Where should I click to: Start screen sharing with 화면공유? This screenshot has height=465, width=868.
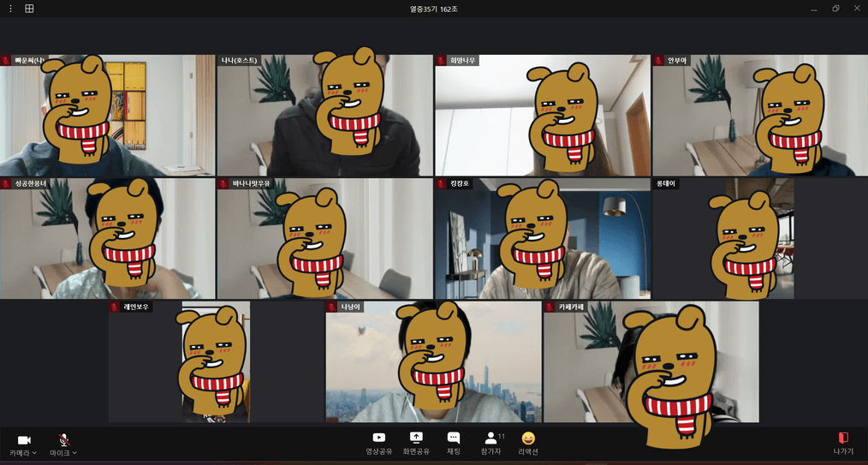point(416,444)
